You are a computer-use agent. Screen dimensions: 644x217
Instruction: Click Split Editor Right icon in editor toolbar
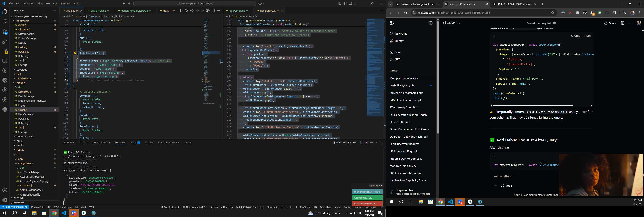(213, 11)
